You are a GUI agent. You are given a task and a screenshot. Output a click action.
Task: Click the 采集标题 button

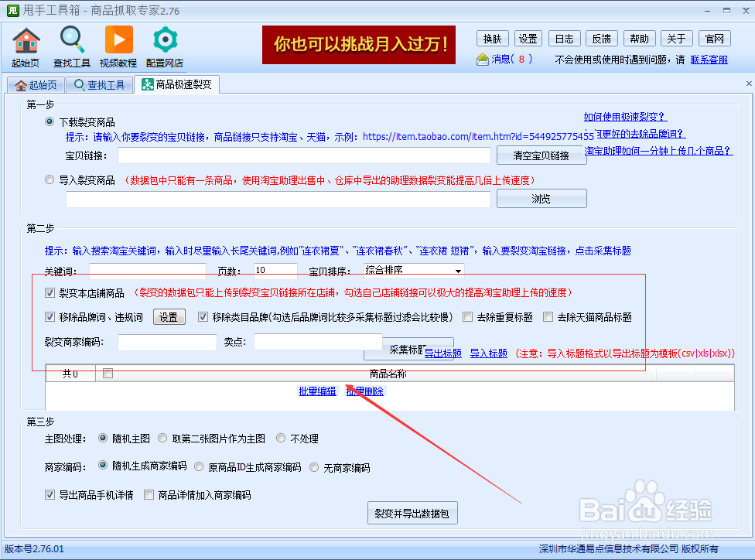click(408, 349)
